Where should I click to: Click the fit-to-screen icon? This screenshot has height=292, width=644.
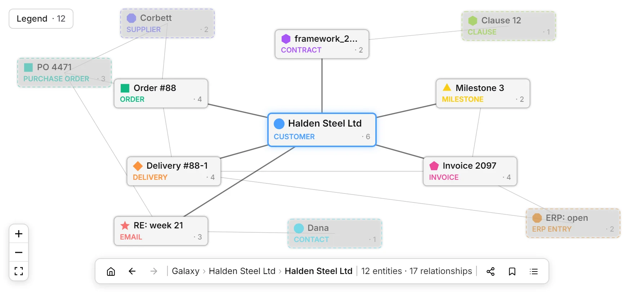[19, 271]
